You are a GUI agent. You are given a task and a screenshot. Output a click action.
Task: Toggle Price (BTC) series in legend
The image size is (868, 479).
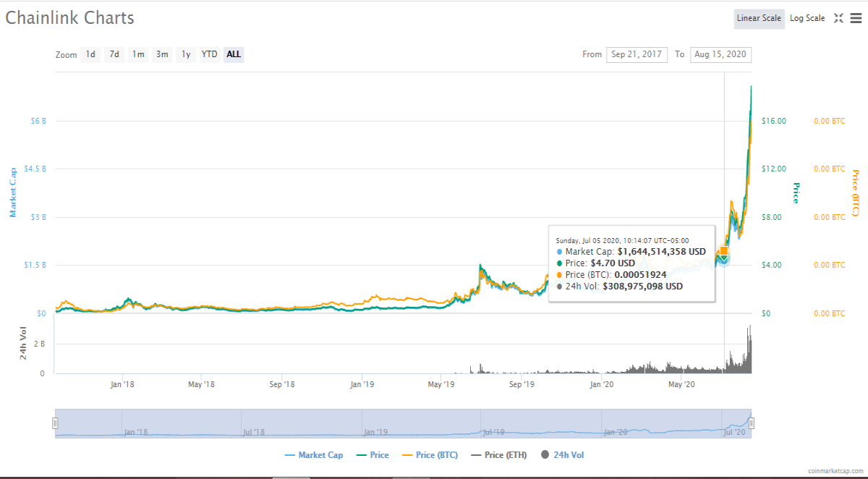[x=430, y=455]
